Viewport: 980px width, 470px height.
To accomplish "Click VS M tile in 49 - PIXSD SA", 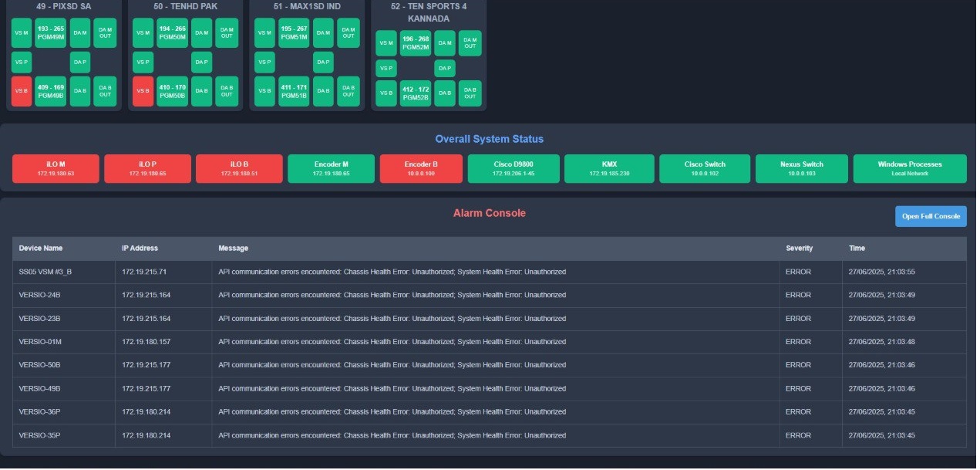I will [22, 33].
